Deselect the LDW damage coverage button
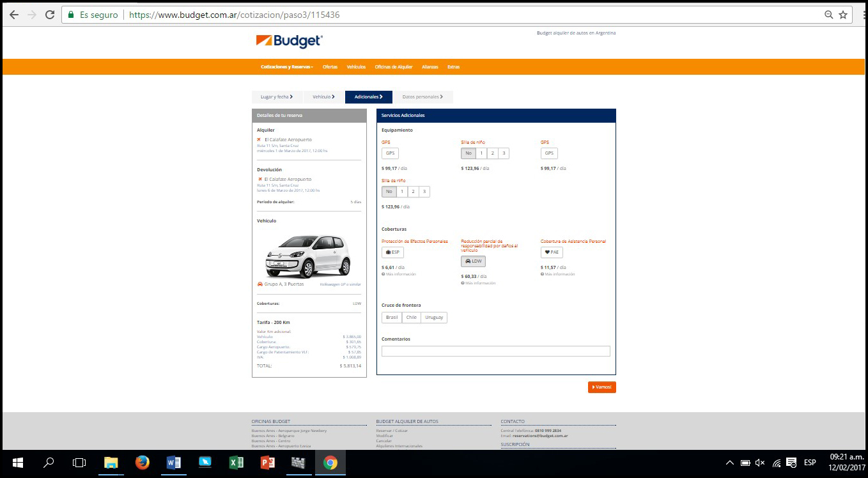Image resolution: width=868 pixels, height=478 pixels. (x=473, y=261)
